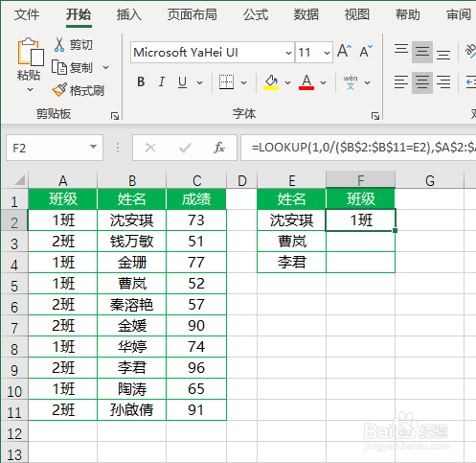The image size is (476, 463).
Task: Switch to the 帮助 tab
Action: (x=408, y=14)
